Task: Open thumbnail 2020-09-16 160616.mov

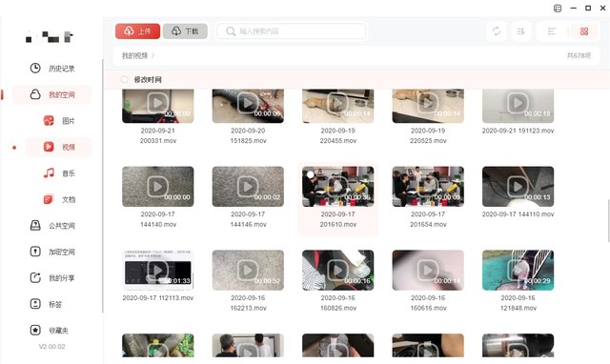Action: click(x=428, y=270)
